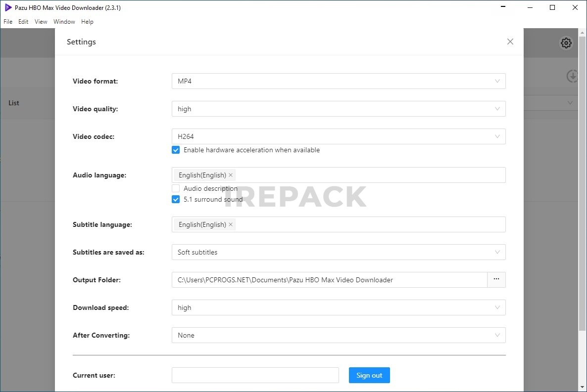Disable hardware acceleration checkbox
Screen dimensions: 587x392
[176, 150]
